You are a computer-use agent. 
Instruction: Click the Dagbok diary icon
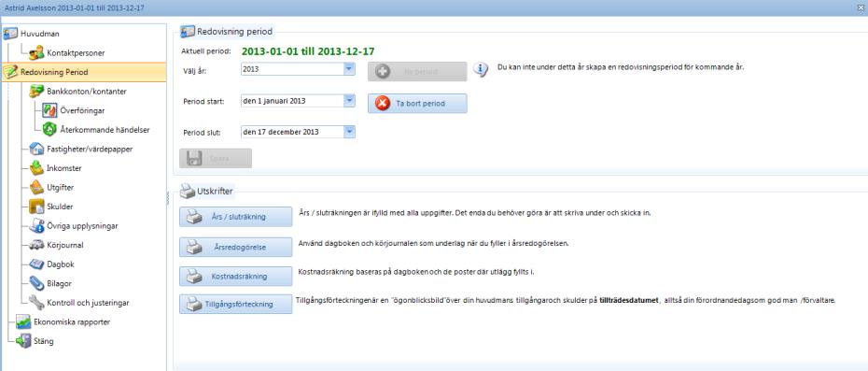tap(36, 264)
